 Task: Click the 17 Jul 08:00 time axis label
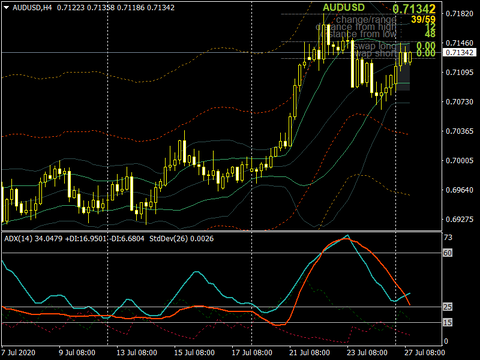click(252, 353)
